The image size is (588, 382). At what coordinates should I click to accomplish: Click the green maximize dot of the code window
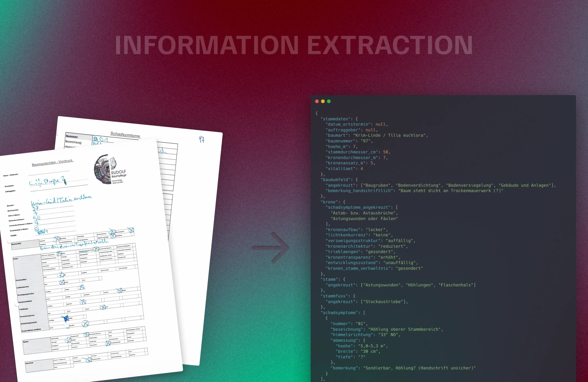tap(329, 101)
